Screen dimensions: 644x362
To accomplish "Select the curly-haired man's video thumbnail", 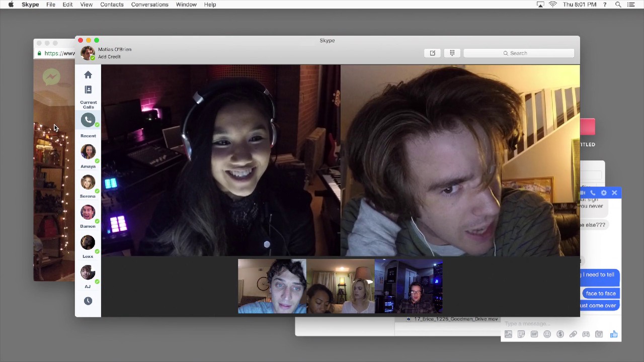I will (x=272, y=286).
